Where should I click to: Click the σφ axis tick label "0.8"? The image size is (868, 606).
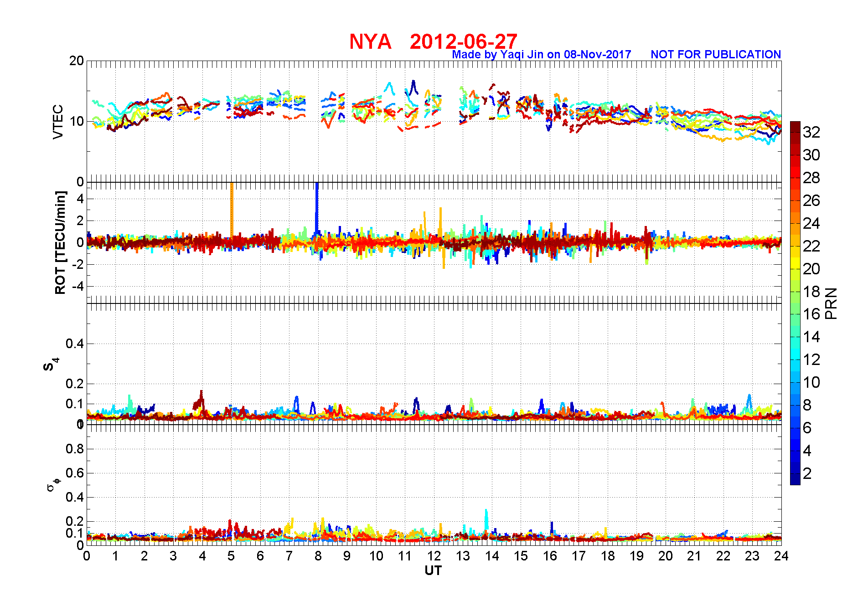click(x=75, y=449)
